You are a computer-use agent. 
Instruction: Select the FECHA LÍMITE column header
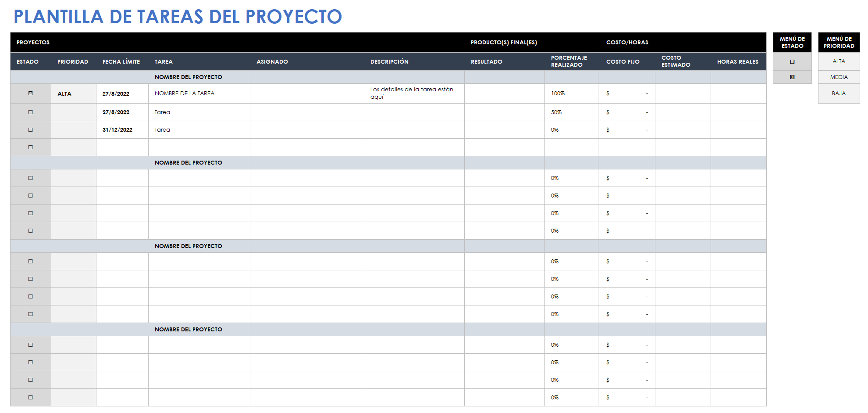121,62
